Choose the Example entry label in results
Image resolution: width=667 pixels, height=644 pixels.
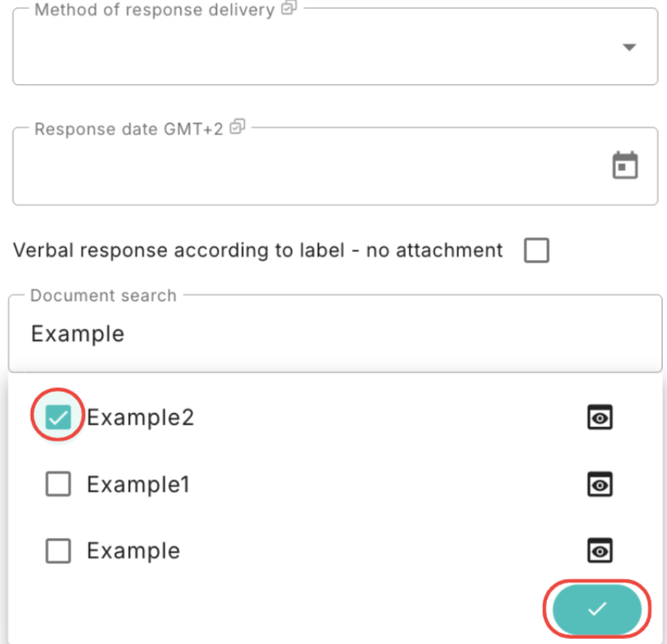(134, 551)
